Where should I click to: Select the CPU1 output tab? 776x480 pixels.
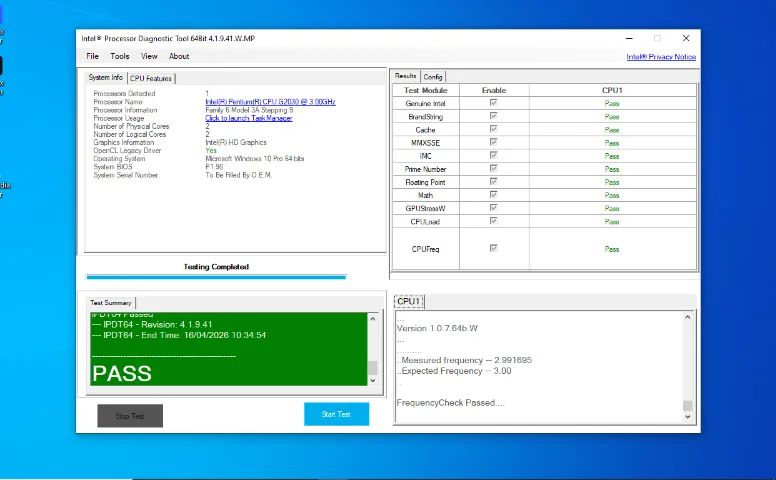[409, 301]
